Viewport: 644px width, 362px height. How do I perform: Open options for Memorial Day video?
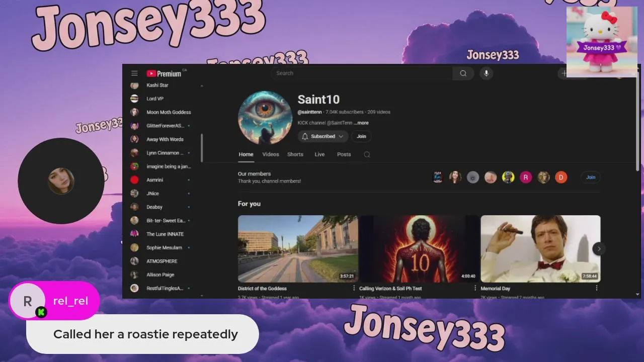[596, 288]
